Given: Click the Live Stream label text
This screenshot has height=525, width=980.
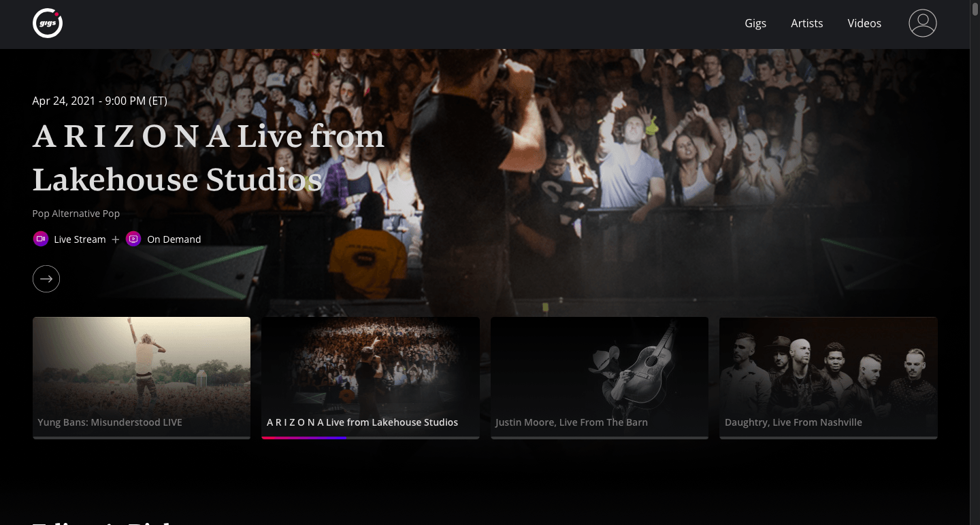Looking at the screenshot, I should [x=80, y=239].
